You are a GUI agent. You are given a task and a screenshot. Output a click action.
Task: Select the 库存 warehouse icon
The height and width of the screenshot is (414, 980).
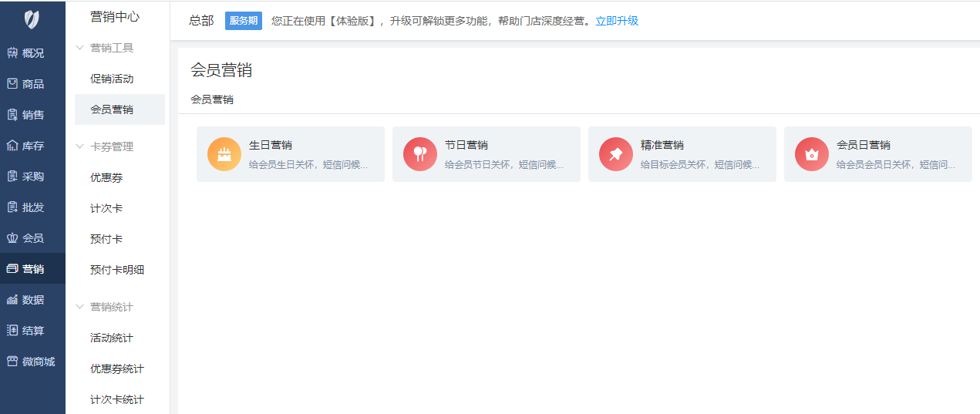12,146
